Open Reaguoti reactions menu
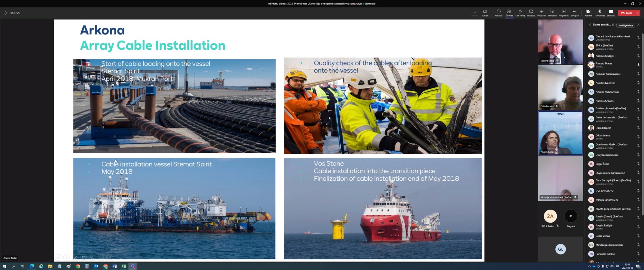This screenshot has height=270, width=644. (x=531, y=13)
